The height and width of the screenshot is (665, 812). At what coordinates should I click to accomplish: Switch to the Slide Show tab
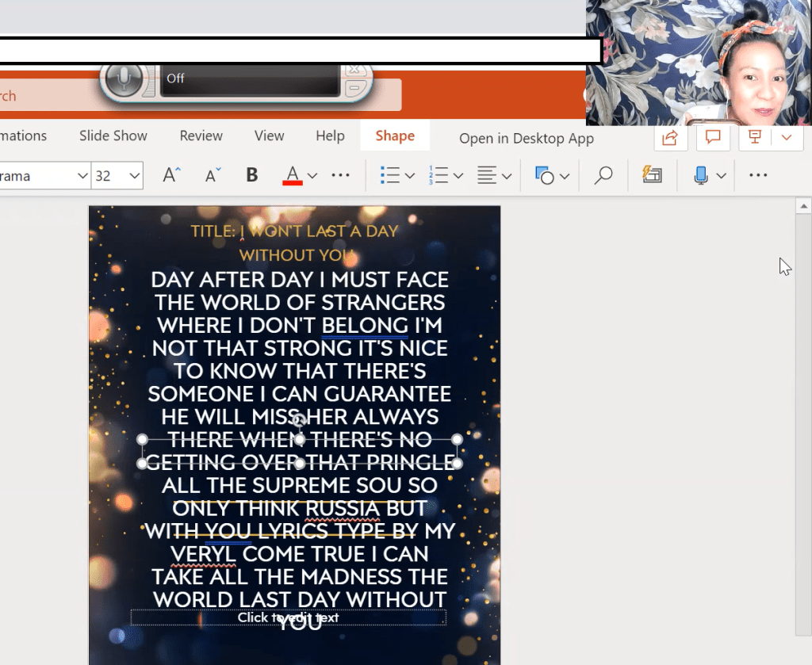[113, 136]
